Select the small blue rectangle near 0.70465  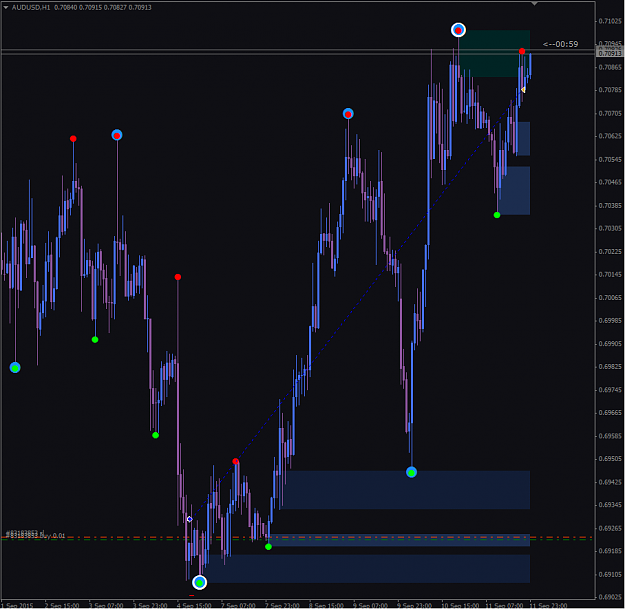[x=515, y=191]
